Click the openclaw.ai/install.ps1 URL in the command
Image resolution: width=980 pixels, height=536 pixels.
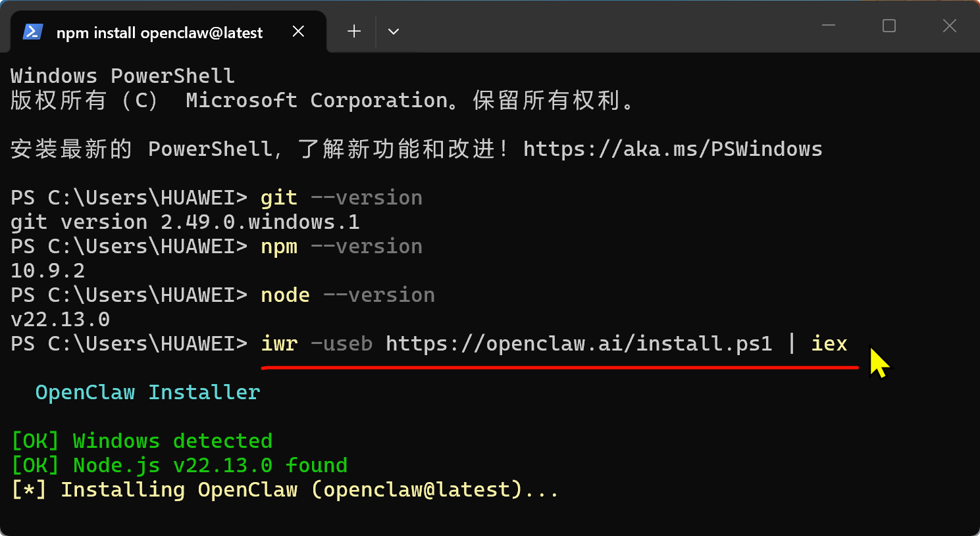(579, 344)
